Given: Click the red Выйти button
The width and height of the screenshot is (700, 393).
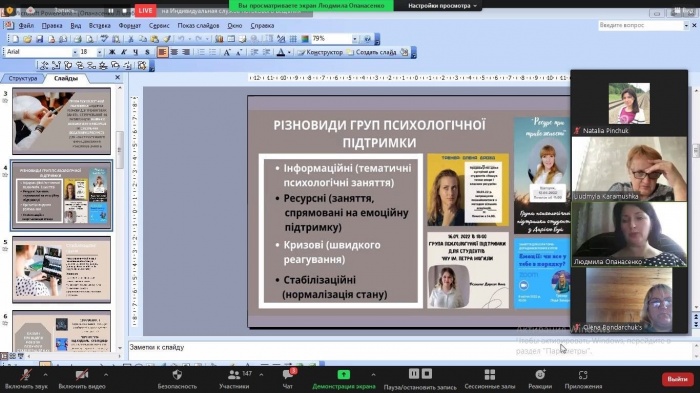Looking at the screenshot, I should (x=677, y=379).
